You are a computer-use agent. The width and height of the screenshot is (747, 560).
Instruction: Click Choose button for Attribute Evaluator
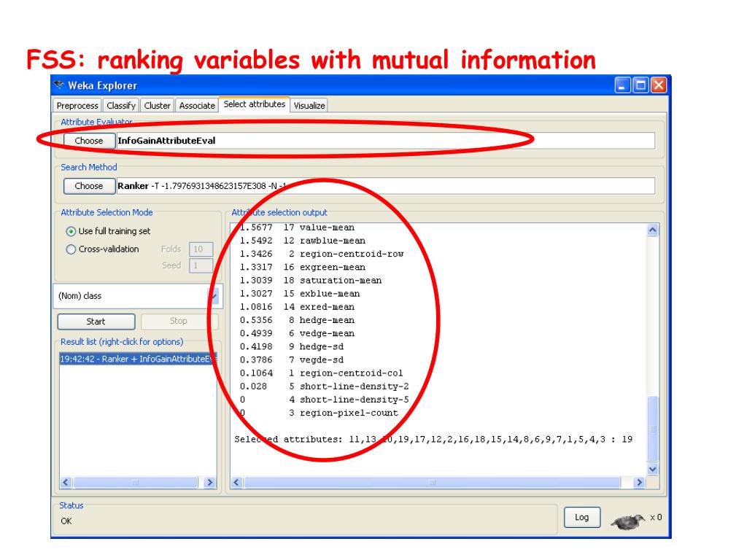tap(89, 141)
